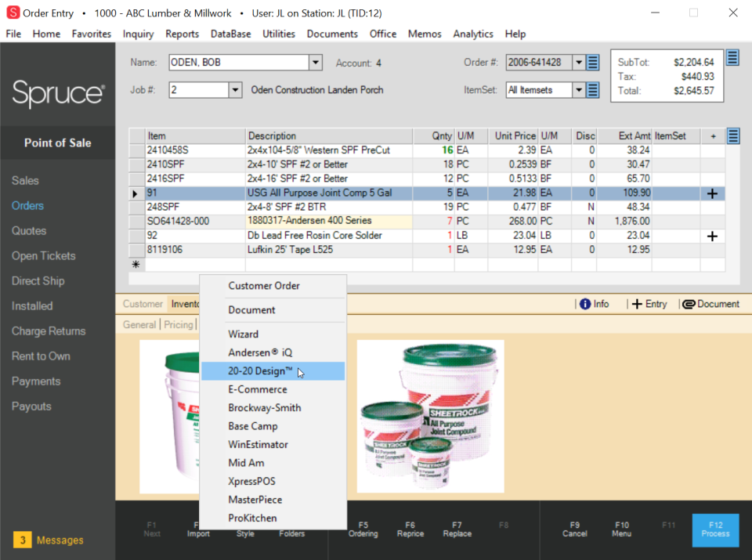Click inside the Name input field
Image resolution: width=752 pixels, height=560 pixels.
tap(235, 62)
